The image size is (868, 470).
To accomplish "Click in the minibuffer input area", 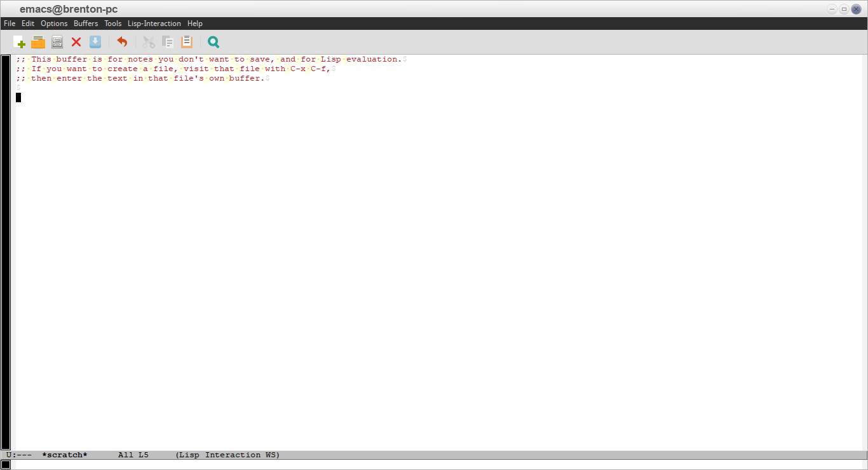I will pos(438,465).
